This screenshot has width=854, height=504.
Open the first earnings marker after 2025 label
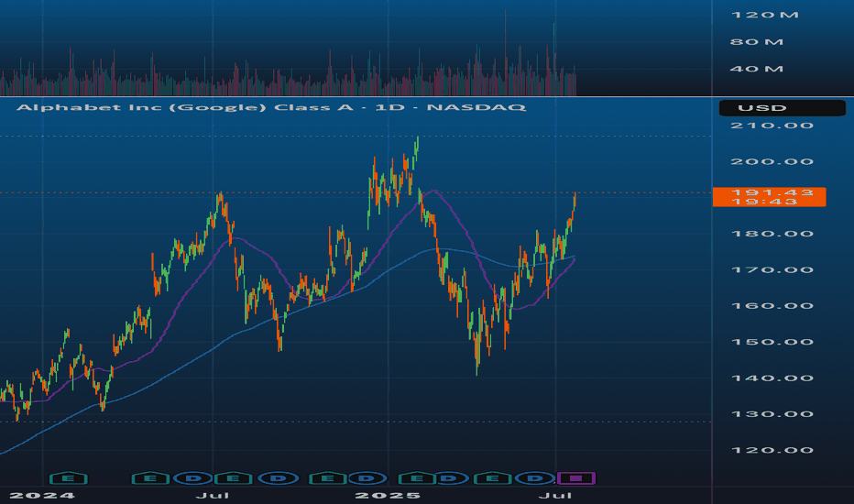(417, 478)
